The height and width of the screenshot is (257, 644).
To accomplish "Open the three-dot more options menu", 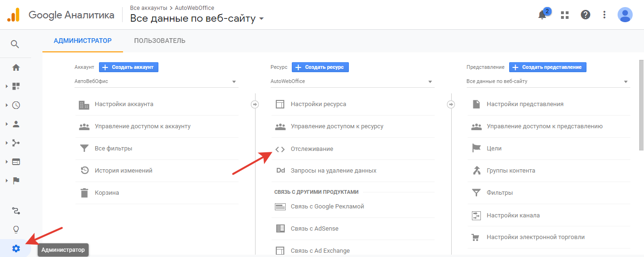I will pyautogui.click(x=604, y=15).
